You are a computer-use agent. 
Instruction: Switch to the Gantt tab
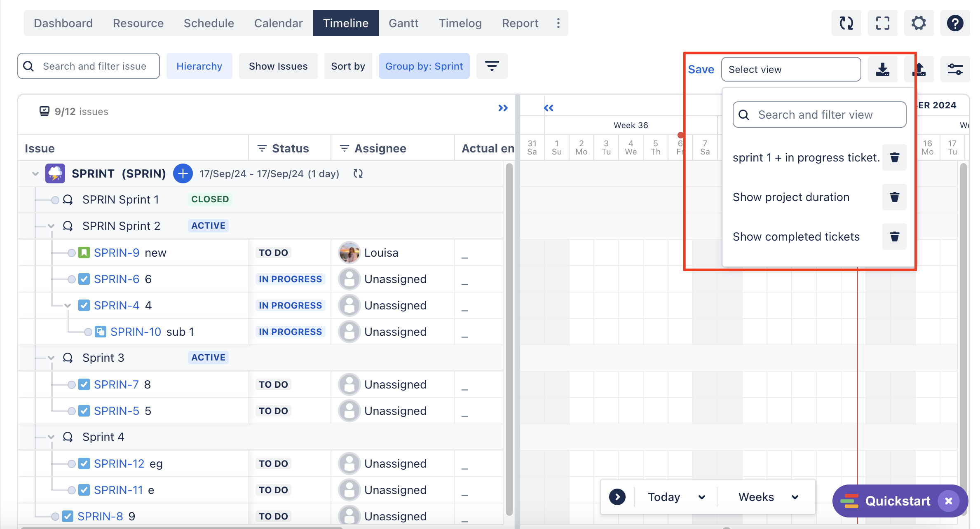[x=403, y=23]
